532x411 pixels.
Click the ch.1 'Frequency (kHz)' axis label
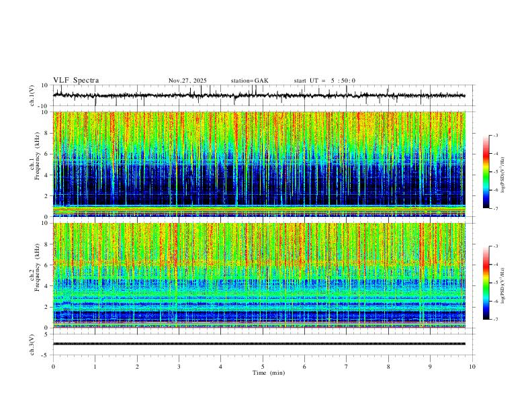point(37,156)
